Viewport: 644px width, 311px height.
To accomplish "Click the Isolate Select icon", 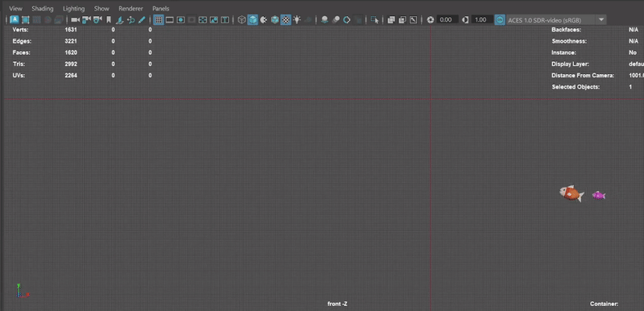I will coord(374,19).
